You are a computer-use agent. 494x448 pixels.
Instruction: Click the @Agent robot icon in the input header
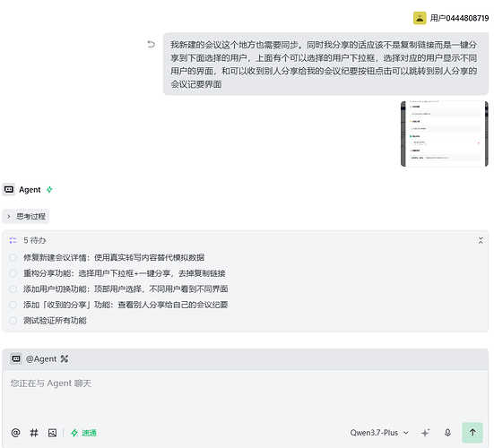16,358
